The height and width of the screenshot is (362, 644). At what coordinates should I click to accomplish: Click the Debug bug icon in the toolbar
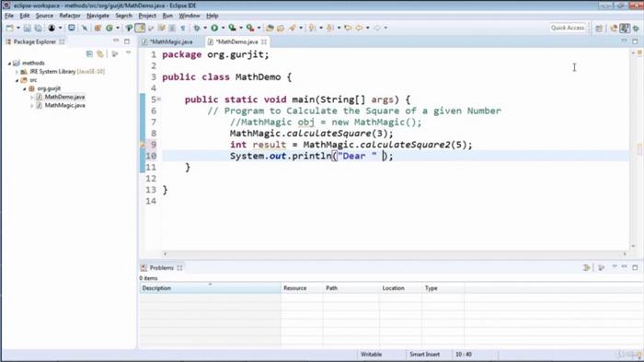(x=197, y=28)
